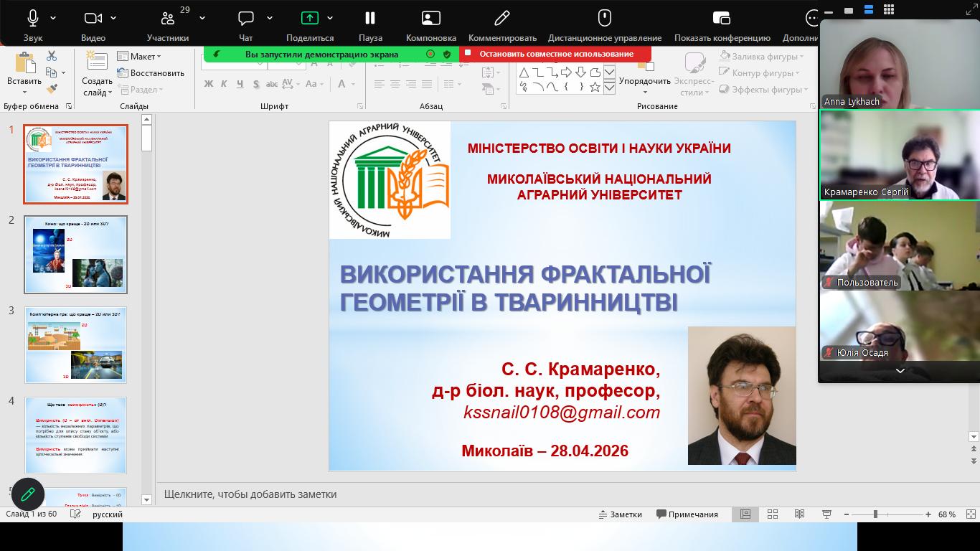Click the Paste (Вставить) clipboard icon
Viewport: 980px width, 551px height.
pyautogui.click(x=24, y=63)
